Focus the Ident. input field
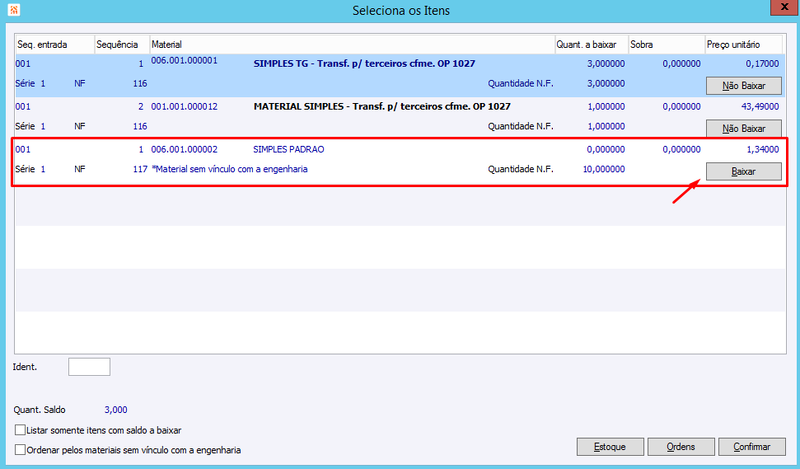The width and height of the screenshot is (800, 469). click(89, 367)
